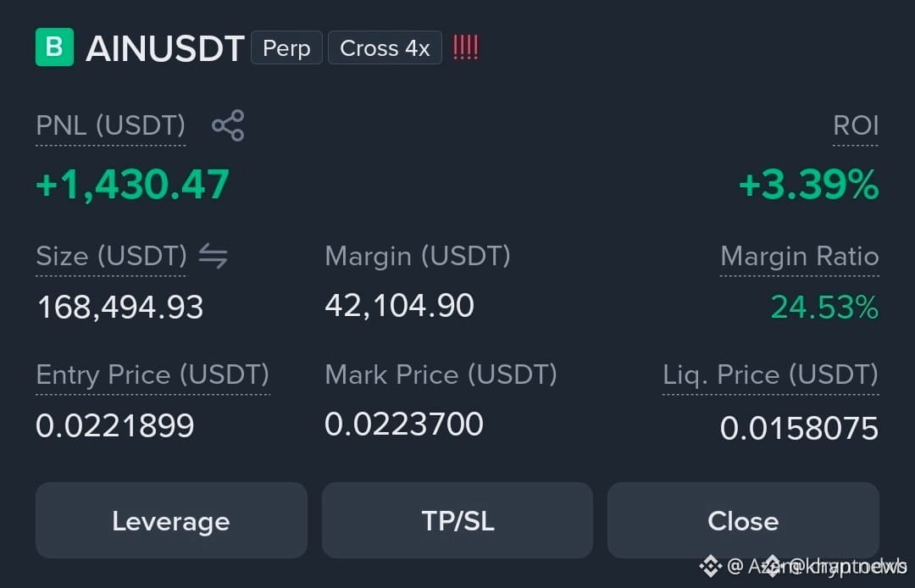This screenshot has width=915, height=588.
Task: Close the AINUSDT position
Action: (744, 520)
